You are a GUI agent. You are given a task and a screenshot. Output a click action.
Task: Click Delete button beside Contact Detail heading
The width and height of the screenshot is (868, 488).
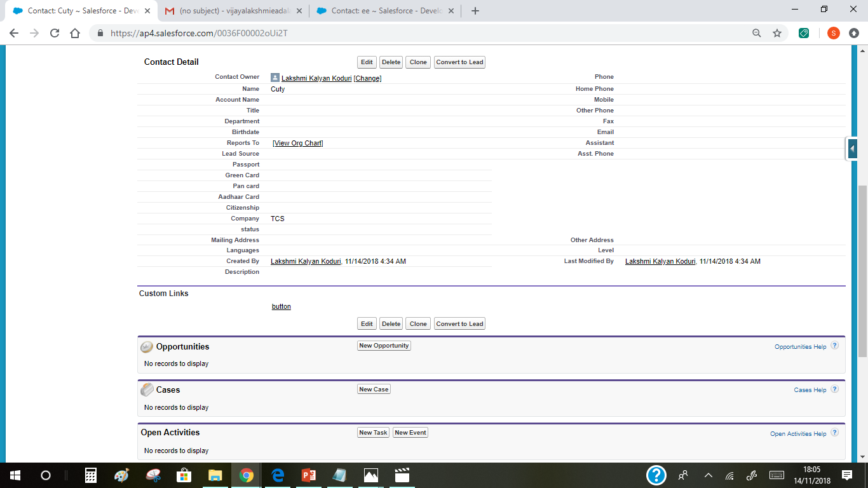pyautogui.click(x=391, y=62)
